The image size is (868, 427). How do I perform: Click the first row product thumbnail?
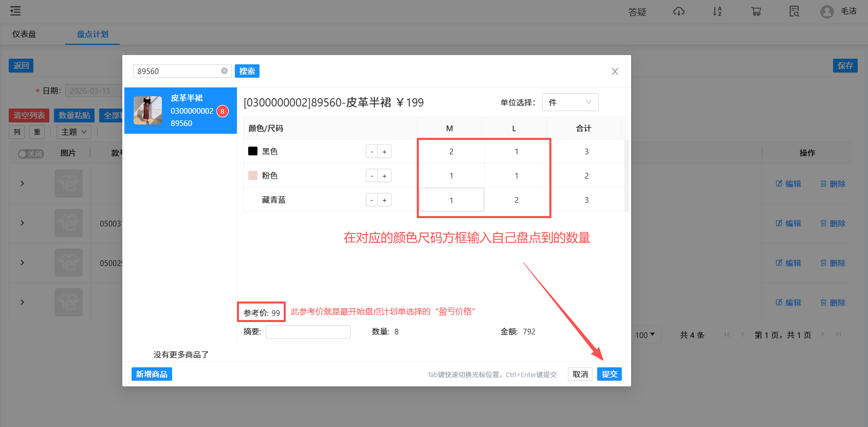(68, 183)
